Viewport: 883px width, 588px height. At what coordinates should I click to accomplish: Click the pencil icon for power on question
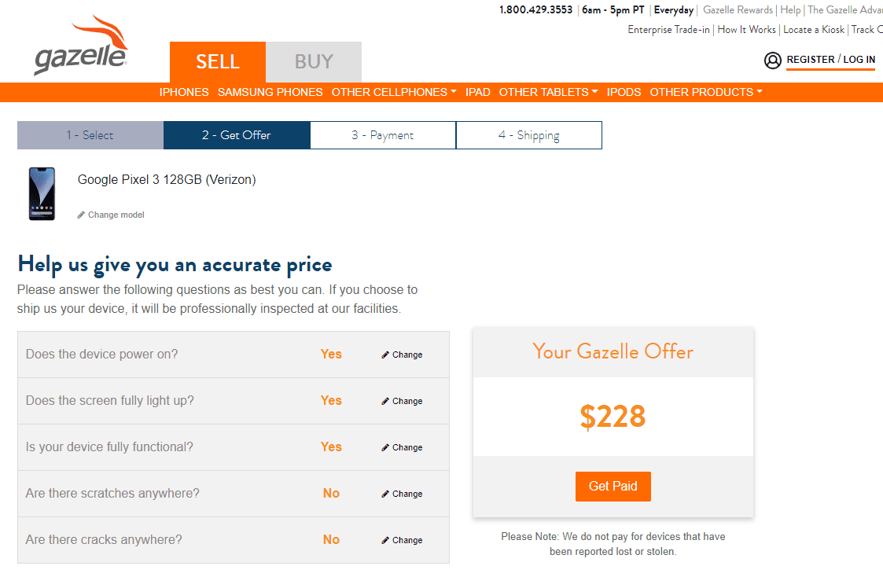(385, 355)
